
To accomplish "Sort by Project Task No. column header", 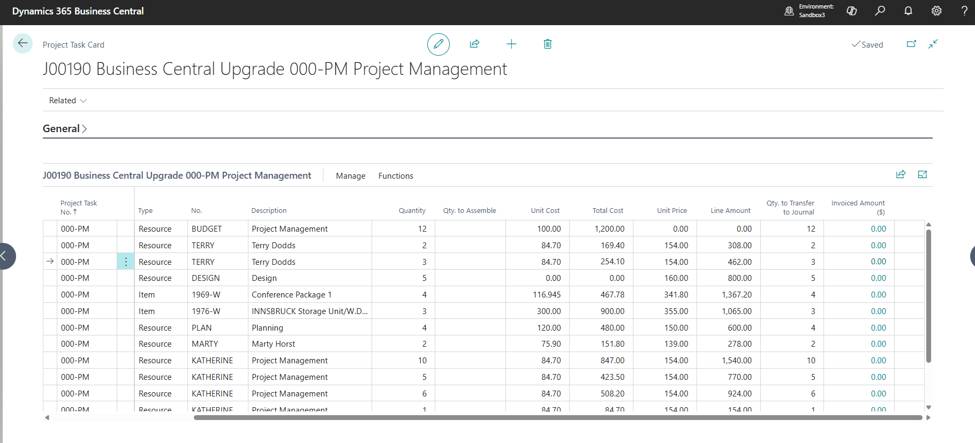I will click(x=79, y=207).
